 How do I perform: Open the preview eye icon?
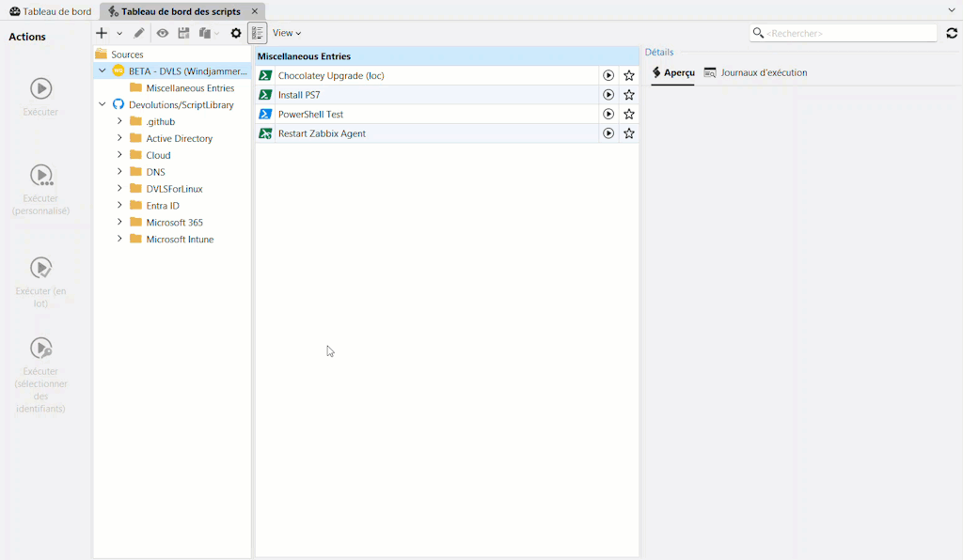(x=162, y=33)
